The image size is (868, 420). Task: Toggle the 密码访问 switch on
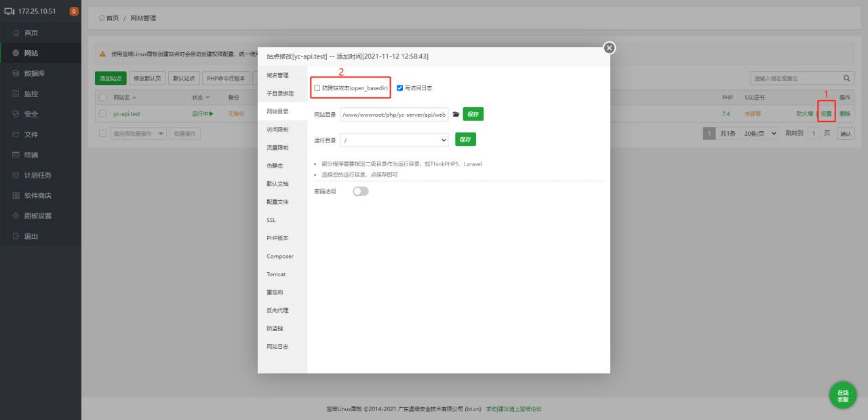click(x=361, y=191)
